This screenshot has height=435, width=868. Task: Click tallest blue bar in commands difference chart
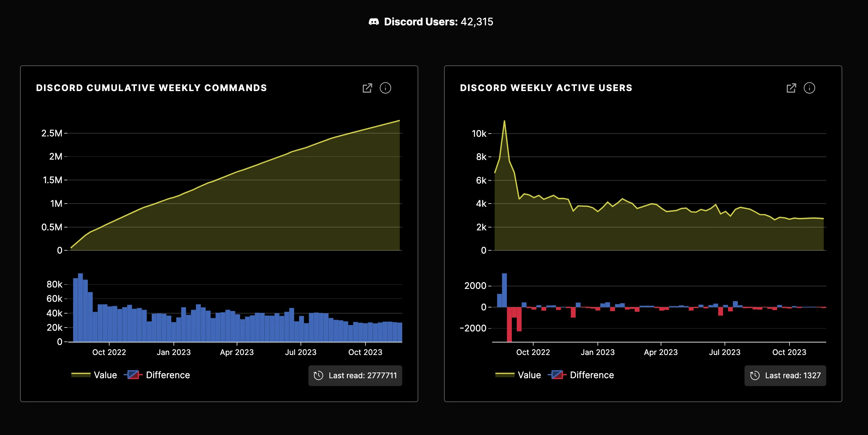pos(80,307)
